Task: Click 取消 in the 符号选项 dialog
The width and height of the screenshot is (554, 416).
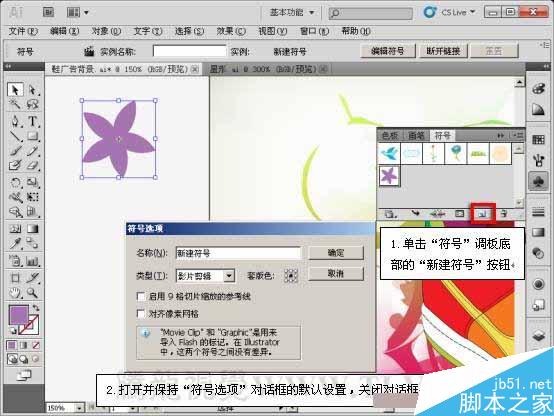Action: coord(336,273)
